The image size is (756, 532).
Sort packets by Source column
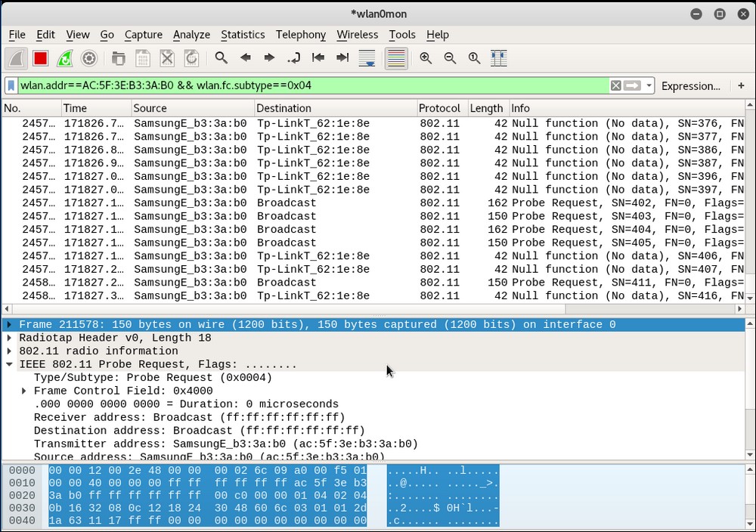193,108
